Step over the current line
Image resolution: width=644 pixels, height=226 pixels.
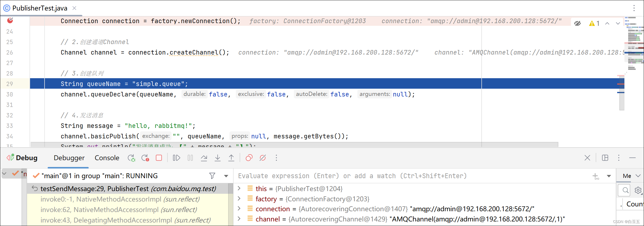pyautogui.click(x=204, y=158)
